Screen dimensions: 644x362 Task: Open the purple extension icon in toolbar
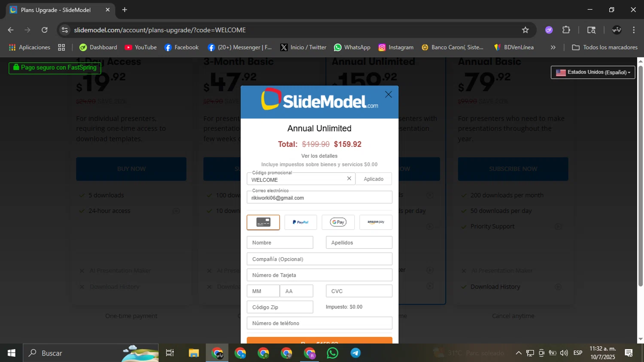(x=549, y=30)
